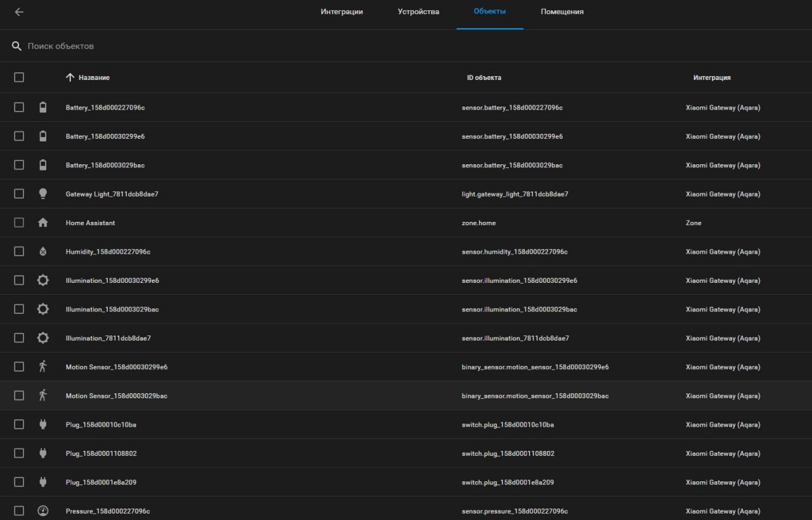Image resolution: width=812 pixels, height=520 pixels.
Task: Click entity ID sensor.humidity_158d000227096c
Action: click(x=514, y=252)
